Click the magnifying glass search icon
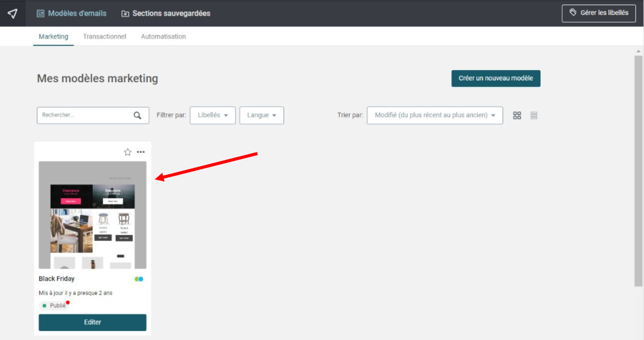Screen dimensions: 644x340 point(138,115)
